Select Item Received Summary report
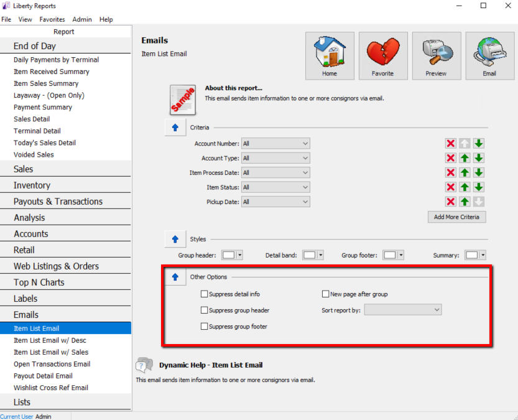This screenshot has height=420, width=518. [52, 72]
